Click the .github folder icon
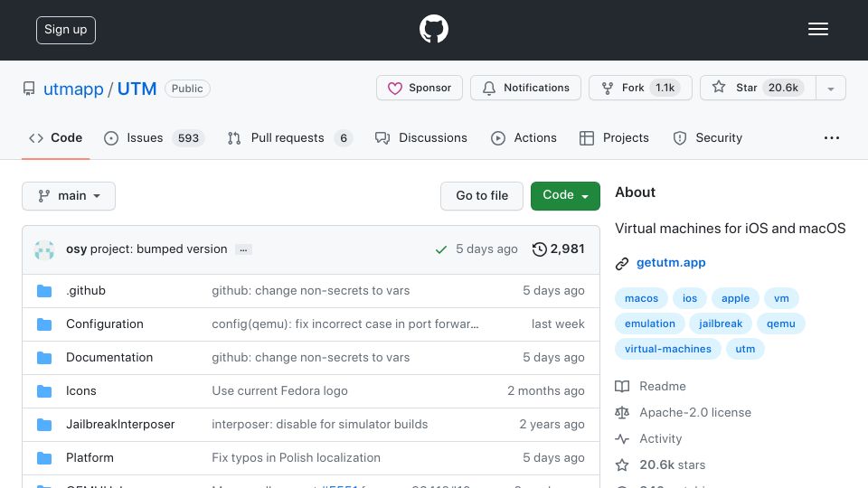868x488 pixels. (44, 291)
